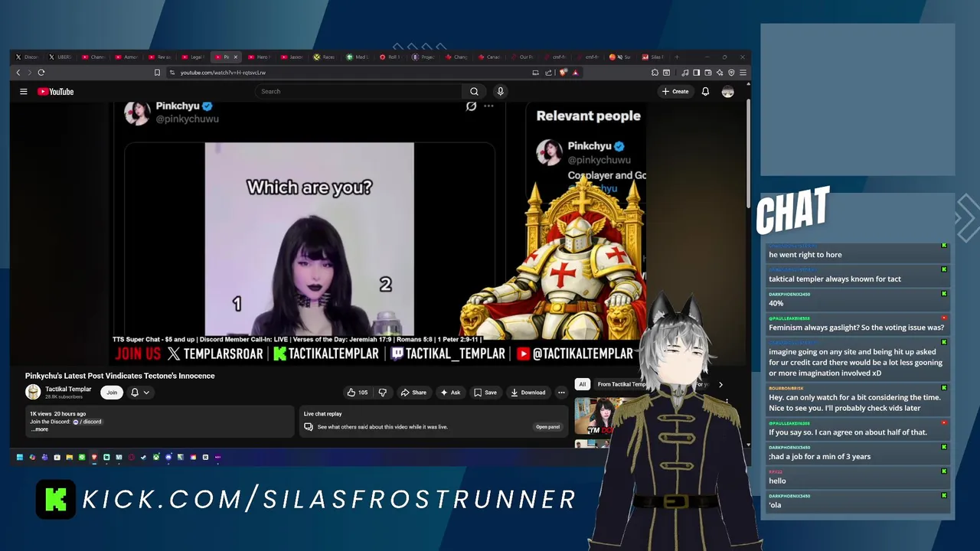Expand the notification preference chevron beside the bell
The height and width of the screenshot is (551, 980).
coord(146,393)
